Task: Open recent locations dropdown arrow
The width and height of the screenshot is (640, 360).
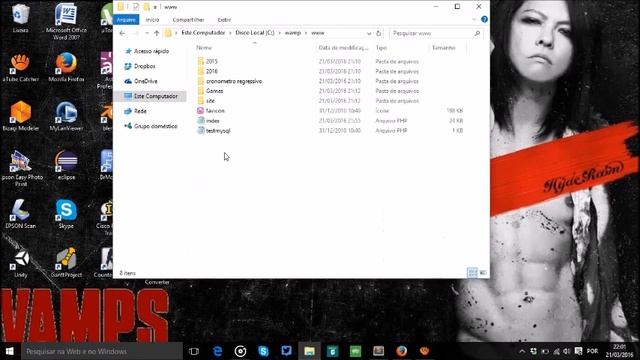Action: pyautogui.click(x=147, y=33)
